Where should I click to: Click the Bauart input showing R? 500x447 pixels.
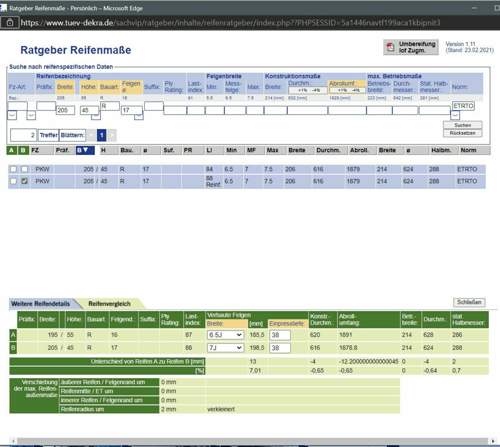pos(110,106)
